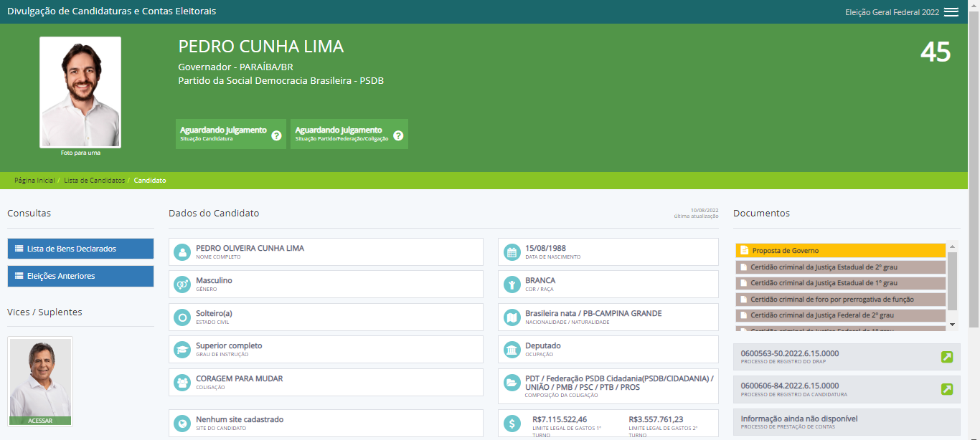Screen dimensions: 980x440
Task: Click the group icon beside Coragem Para Mudar
Action: pos(182,382)
